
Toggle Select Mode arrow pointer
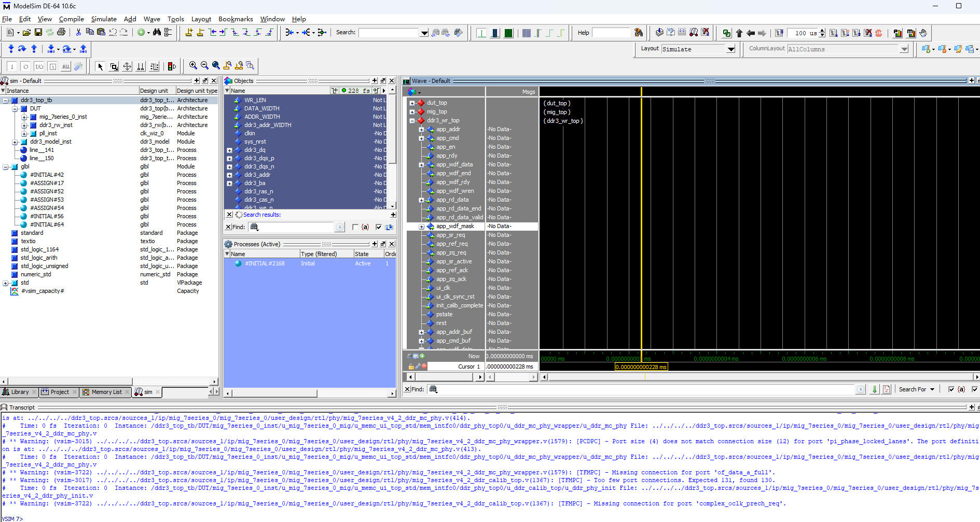pyautogui.click(x=100, y=66)
